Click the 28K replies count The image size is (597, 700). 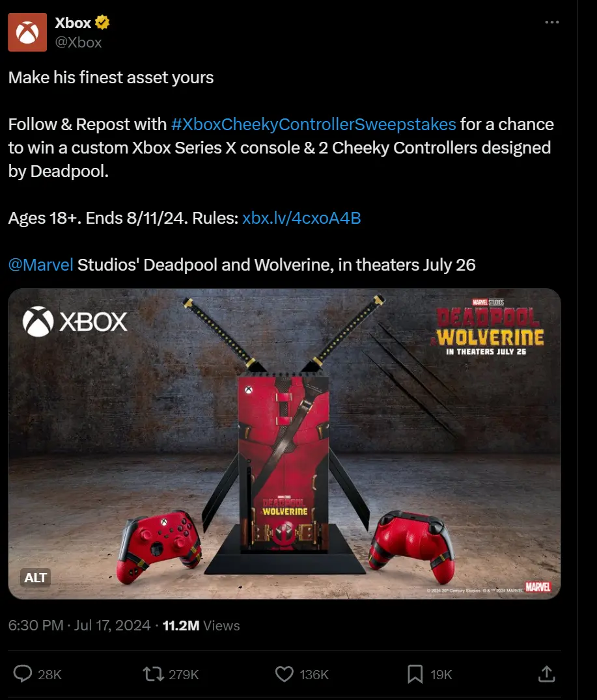pyautogui.click(x=49, y=674)
